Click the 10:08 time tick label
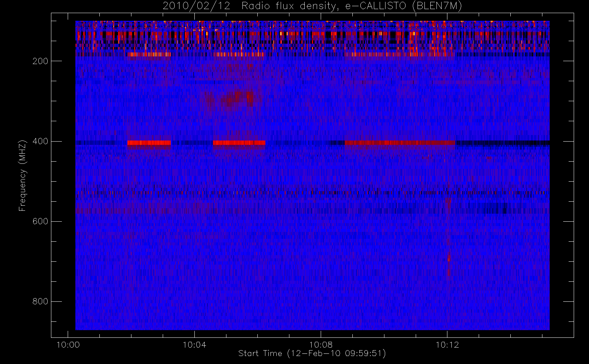Image resolution: width=589 pixels, height=364 pixels. tap(321, 345)
